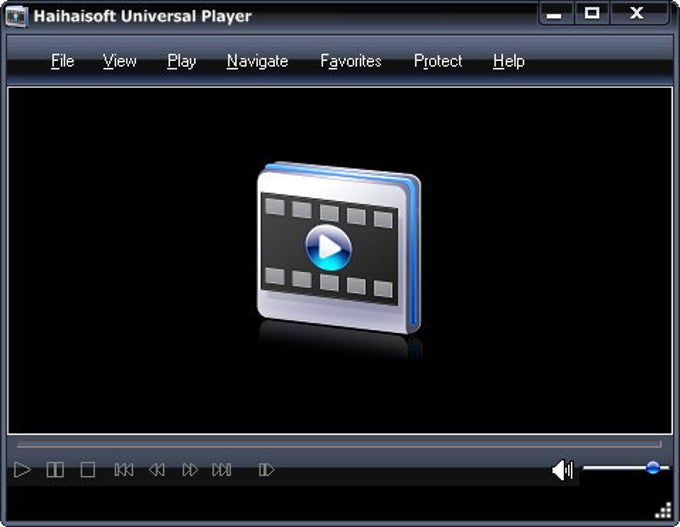This screenshot has width=680, height=527.
Task: Open the Protect menu
Action: pos(438,61)
